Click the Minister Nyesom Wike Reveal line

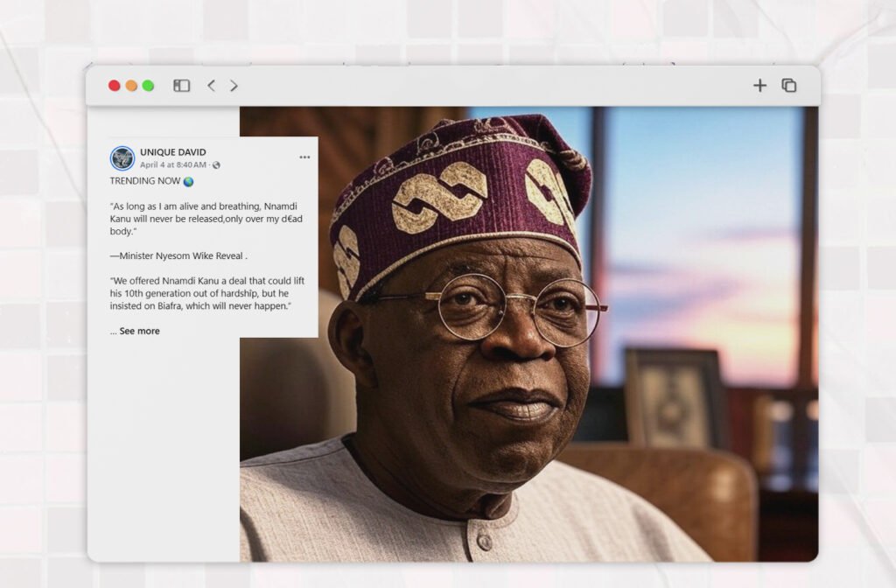point(178,256)
